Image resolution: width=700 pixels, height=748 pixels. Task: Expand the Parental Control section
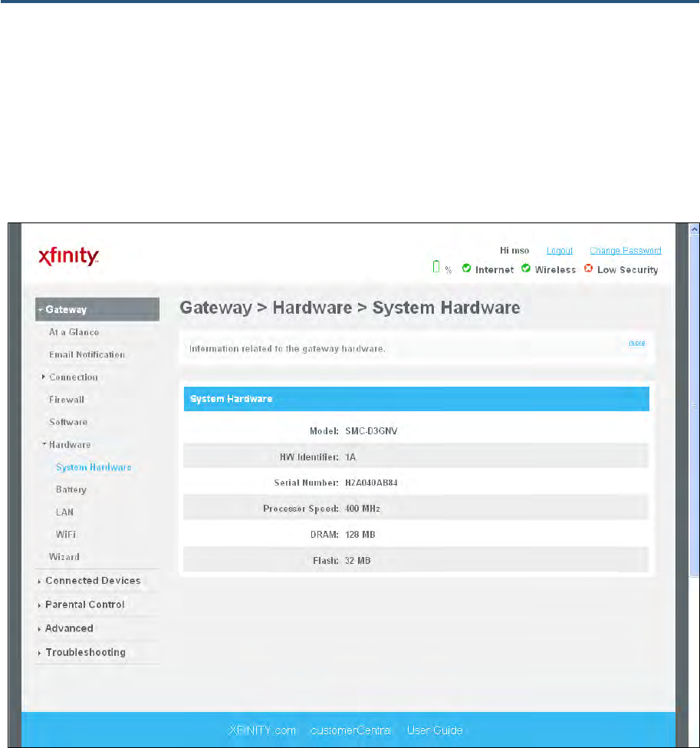pyautogui.click(x=84, y=605)
